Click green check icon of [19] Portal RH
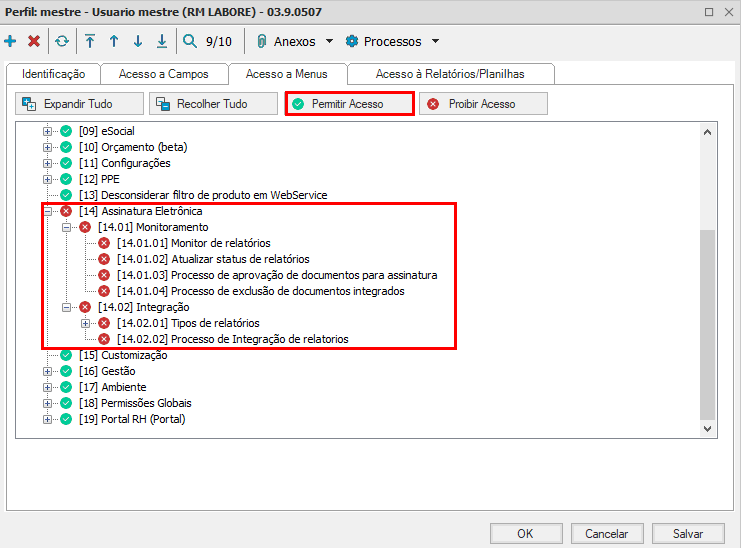The height and width of the screenshot is (548, 741). tap(66, 420)
